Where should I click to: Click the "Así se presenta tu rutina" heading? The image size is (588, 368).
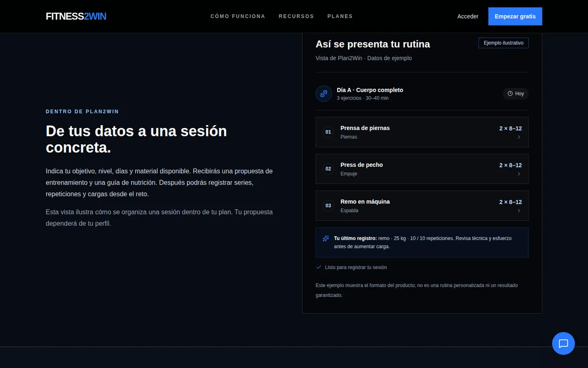(373, 44)
